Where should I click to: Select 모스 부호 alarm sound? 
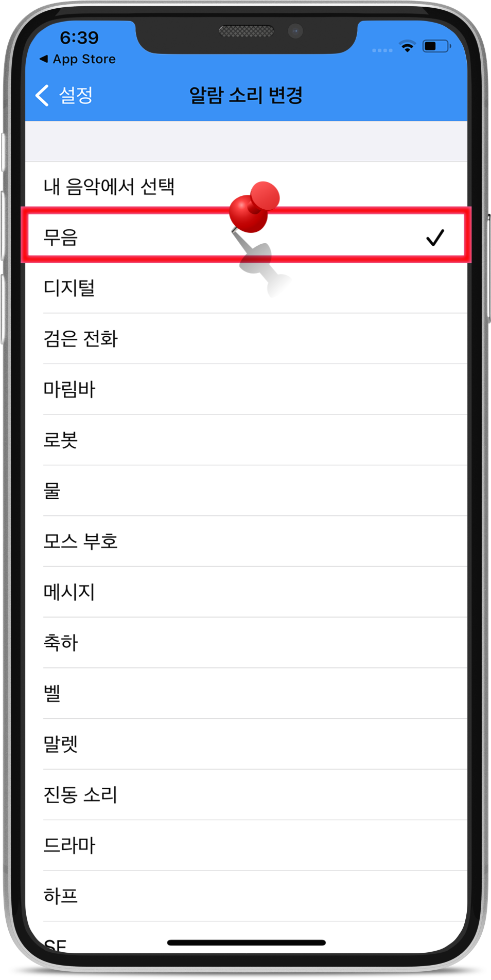click(x=246, y=541)
